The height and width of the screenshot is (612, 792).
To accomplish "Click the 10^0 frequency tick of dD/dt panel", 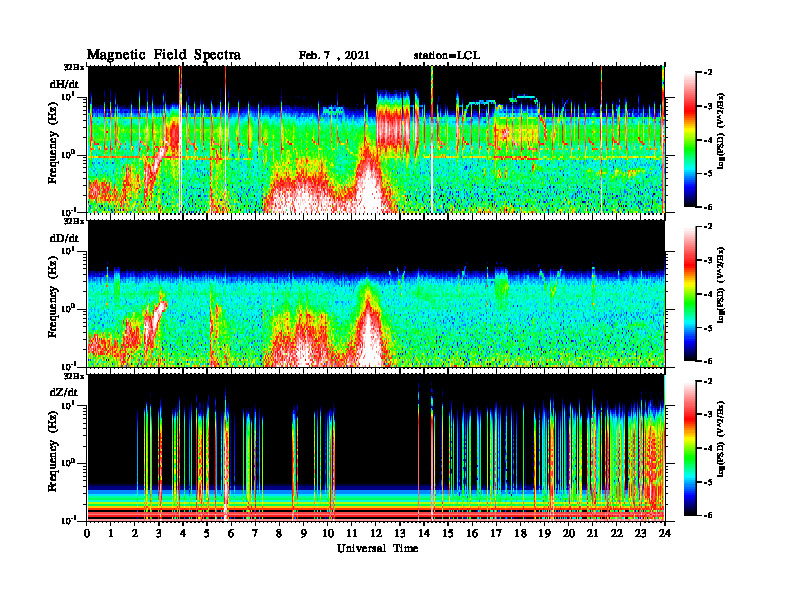I will tap(68, 308).
